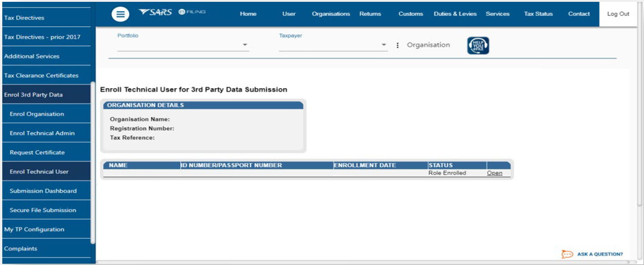Click the ASK A QUESTION? link
The width and height of the screenshot is (644, 265).
(600, 255)
